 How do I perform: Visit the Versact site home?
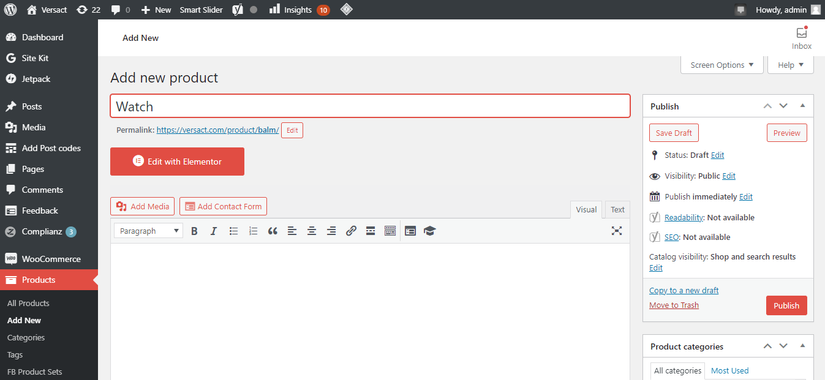[x=47, y=9]
